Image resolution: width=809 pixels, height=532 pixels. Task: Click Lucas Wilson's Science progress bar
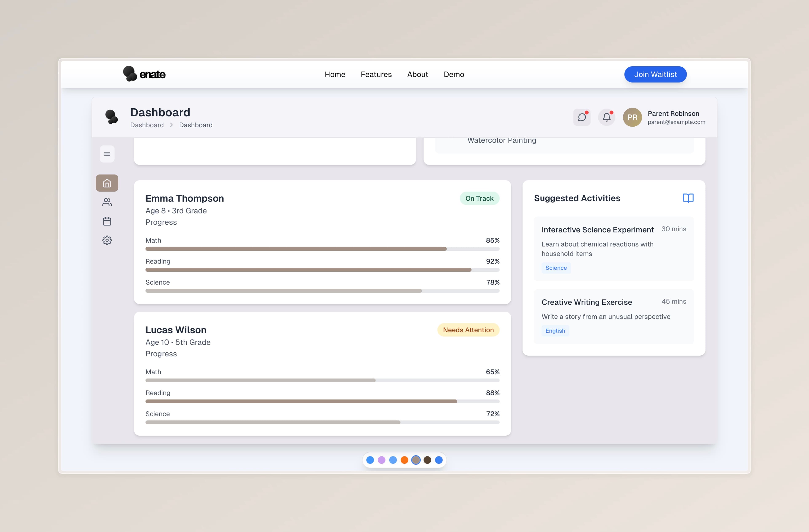(322, 422)
